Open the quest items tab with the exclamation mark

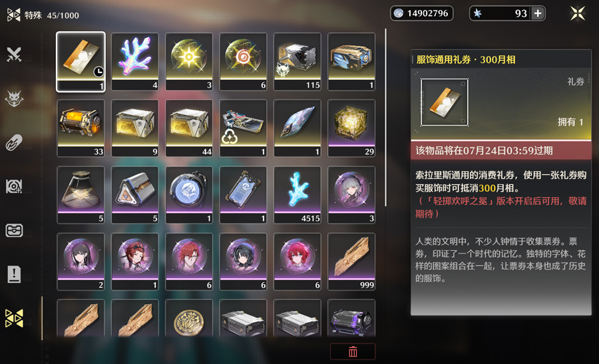pyautogui.click(x=14, y=274)
